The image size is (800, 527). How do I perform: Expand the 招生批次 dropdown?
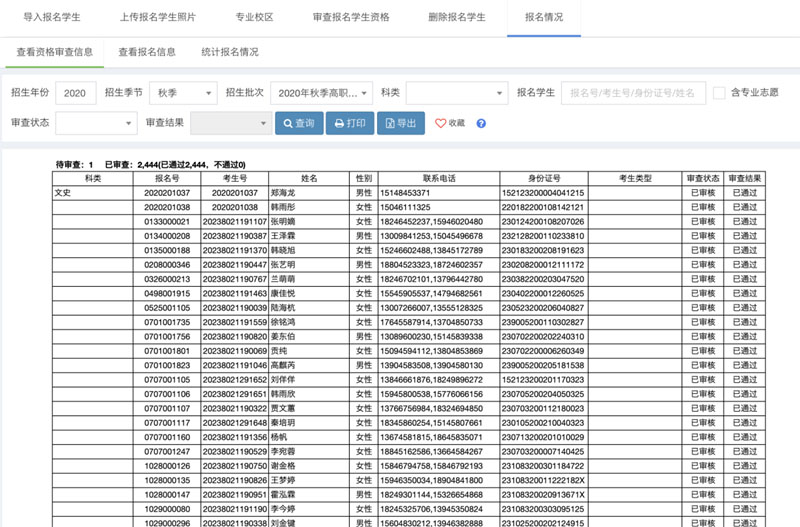[321, 93]
